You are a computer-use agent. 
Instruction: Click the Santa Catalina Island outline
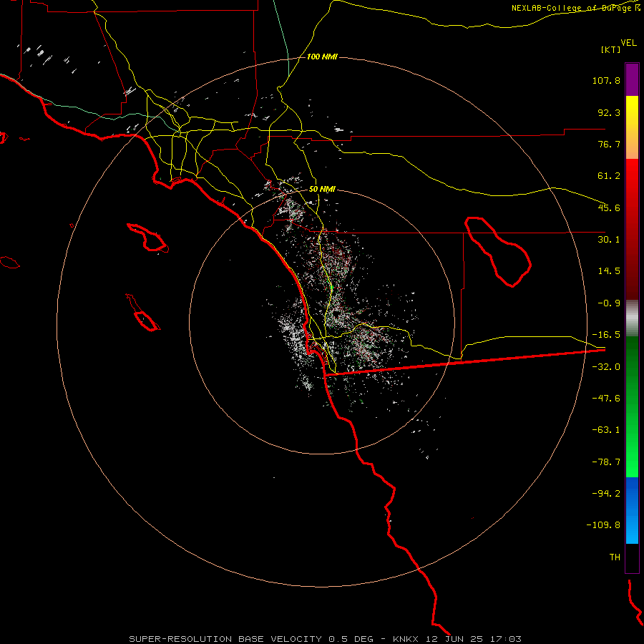coord(147,238)
